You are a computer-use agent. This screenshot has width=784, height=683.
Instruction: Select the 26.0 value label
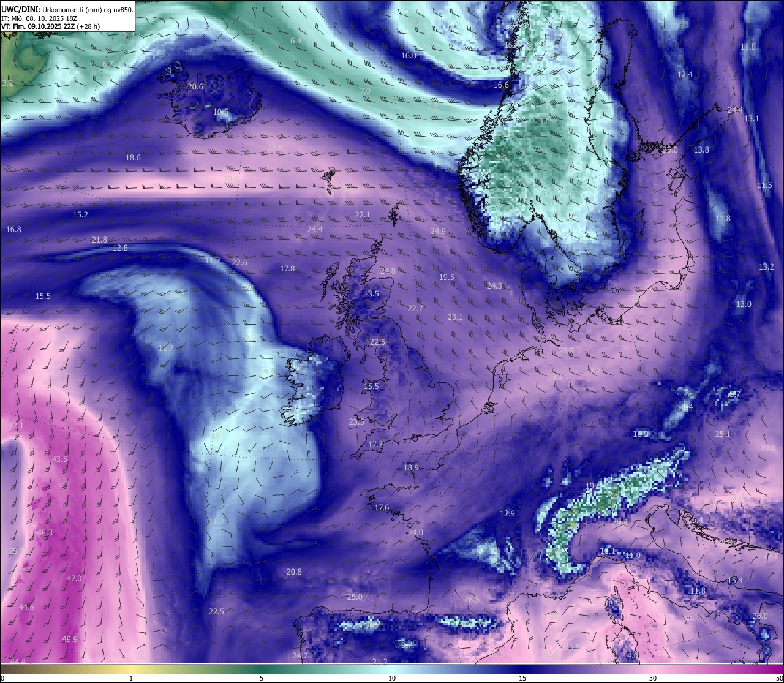[760, 616]
